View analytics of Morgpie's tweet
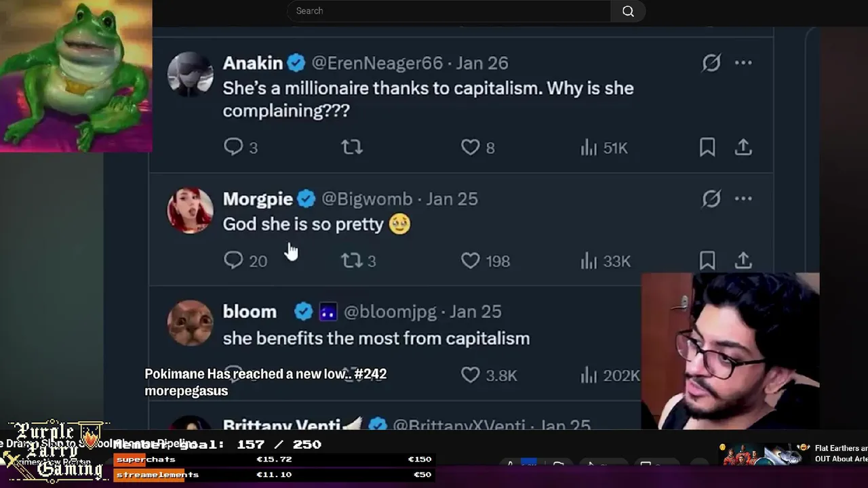868x488 pixels. [x=589, y=260]
